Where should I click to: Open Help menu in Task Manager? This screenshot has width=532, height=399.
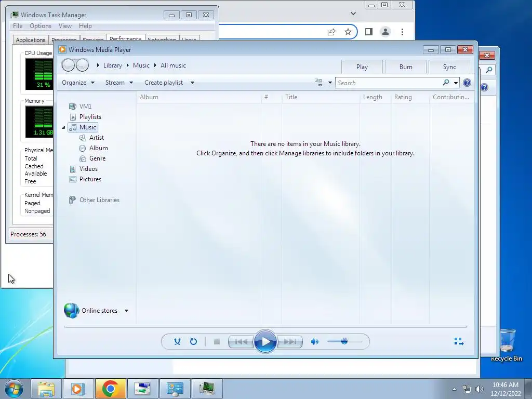pos(85,26)
